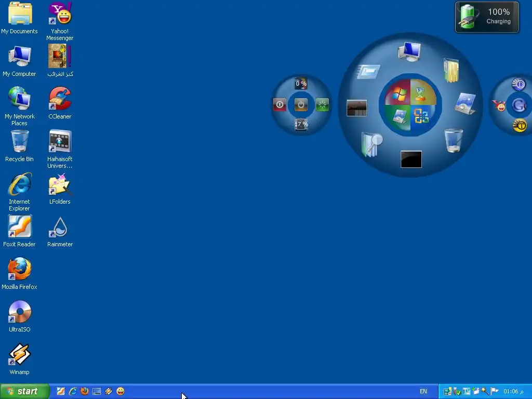
Task: Click the white flag tray icon
Action: [x=495, y=391]
